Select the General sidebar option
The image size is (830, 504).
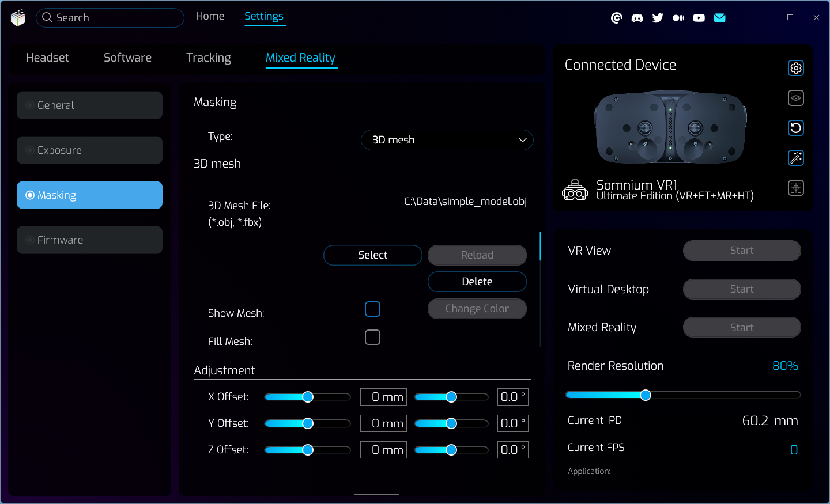[89, 105]
